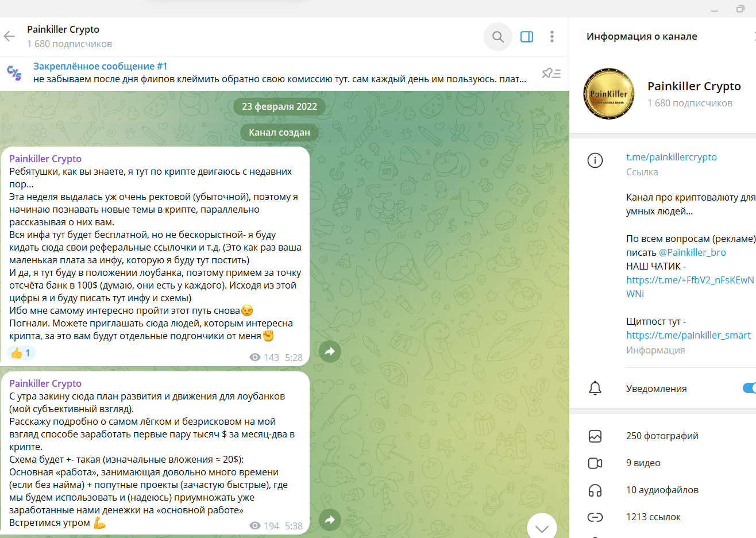Open the 250 фотографий media section
This screenshot has height=538, width=756.
click(662, 436)
